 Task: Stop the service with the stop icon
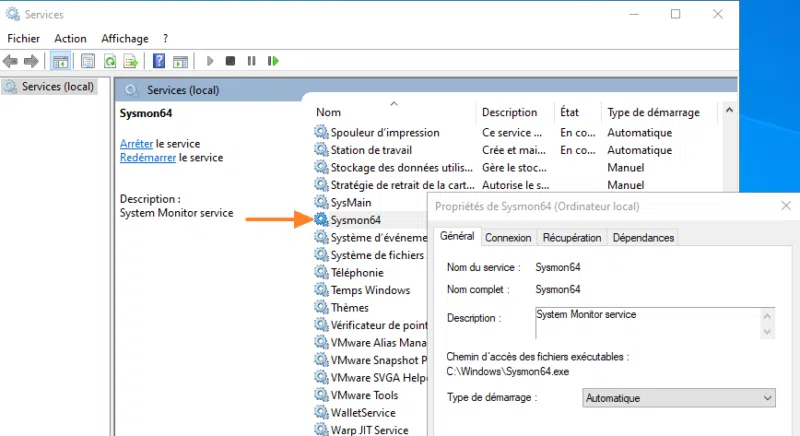(x=231, y=61)
